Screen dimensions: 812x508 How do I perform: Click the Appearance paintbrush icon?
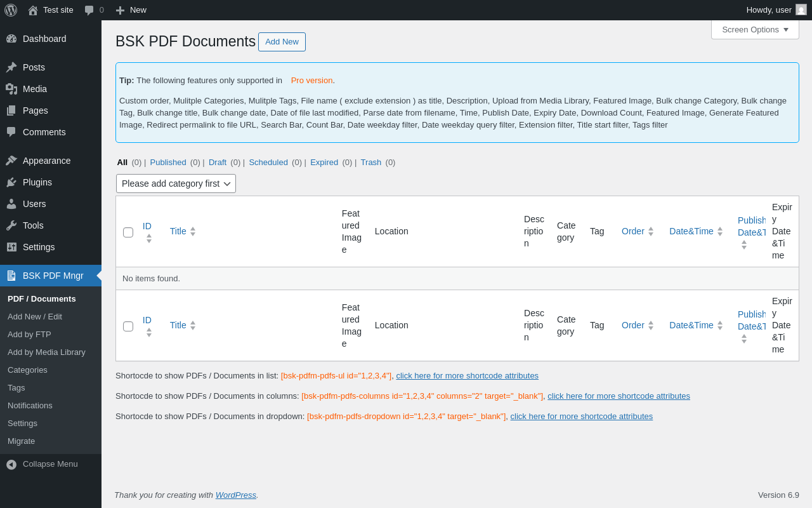[11, 161]
